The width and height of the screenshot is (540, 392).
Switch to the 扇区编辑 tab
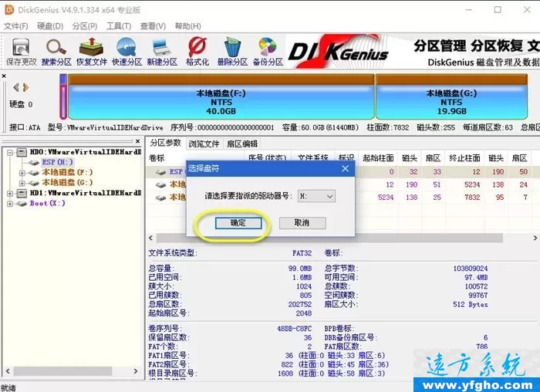[242, 144]
